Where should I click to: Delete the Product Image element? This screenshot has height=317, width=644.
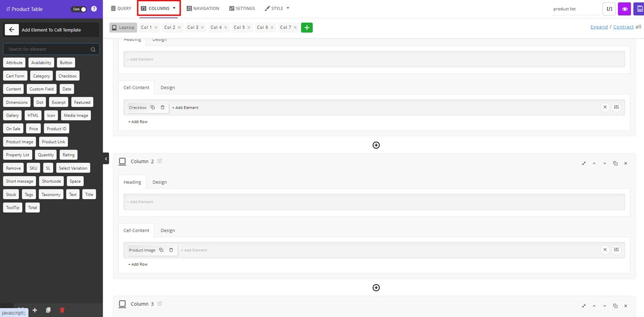[171, 250]
